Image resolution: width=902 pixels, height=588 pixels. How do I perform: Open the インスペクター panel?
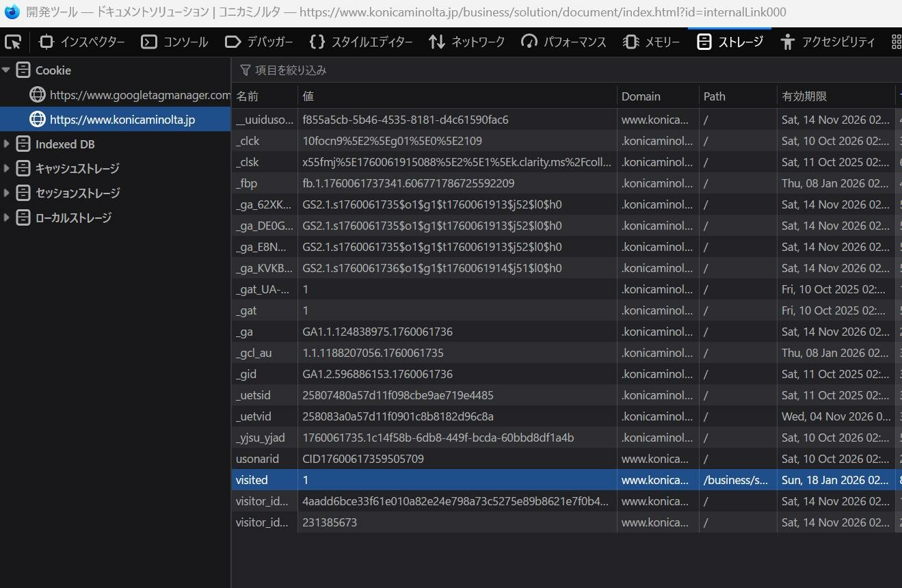click(82, 42)
